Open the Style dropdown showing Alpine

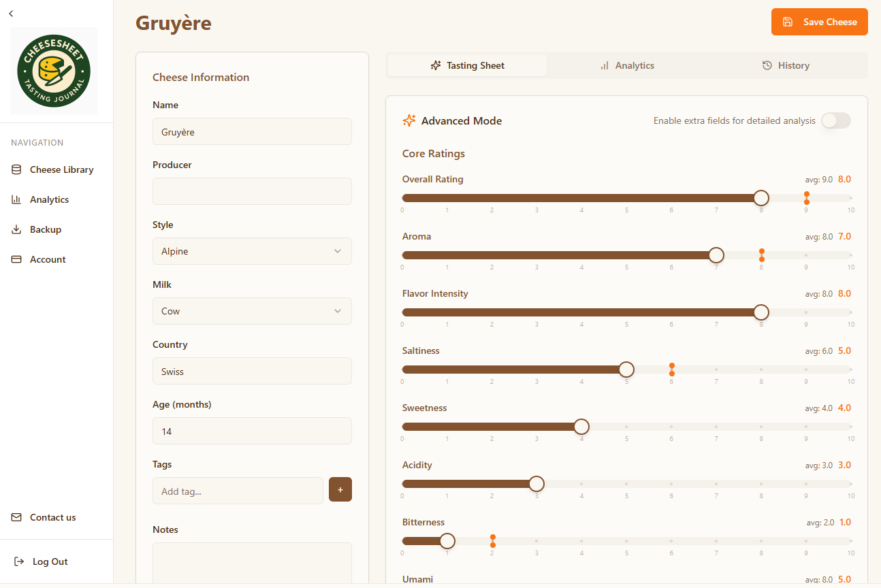pos(252,251)
